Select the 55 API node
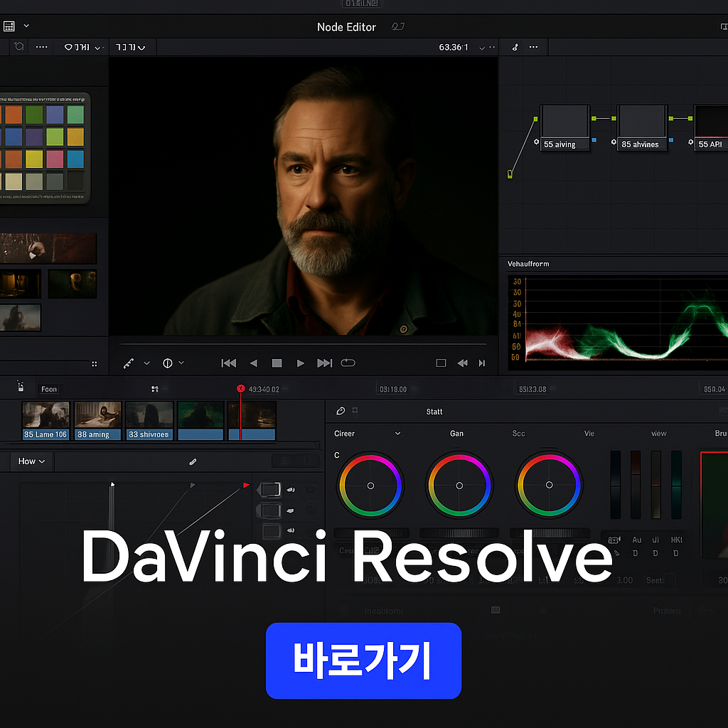This screenshot has width=728, height=728. click(x=711, y=127)
